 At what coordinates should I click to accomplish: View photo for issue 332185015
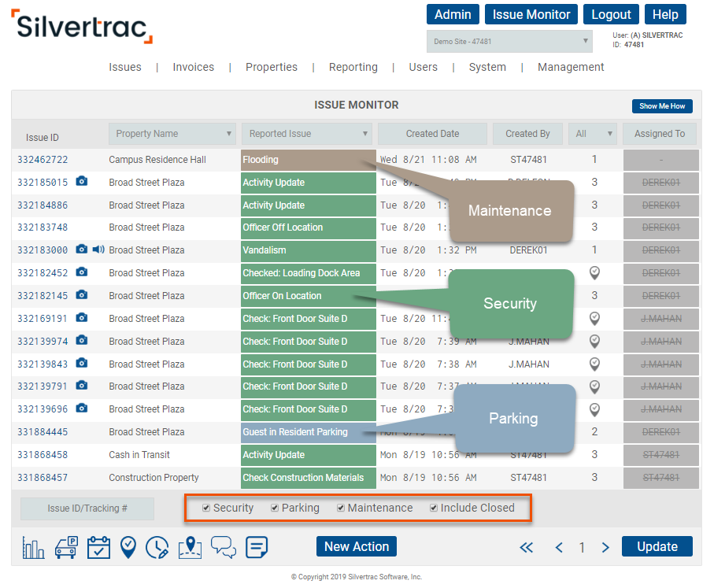click(x=82, y=181)
